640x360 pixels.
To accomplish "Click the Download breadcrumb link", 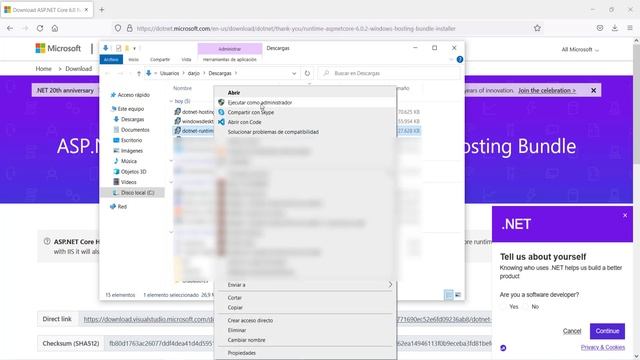I will 78,69.
